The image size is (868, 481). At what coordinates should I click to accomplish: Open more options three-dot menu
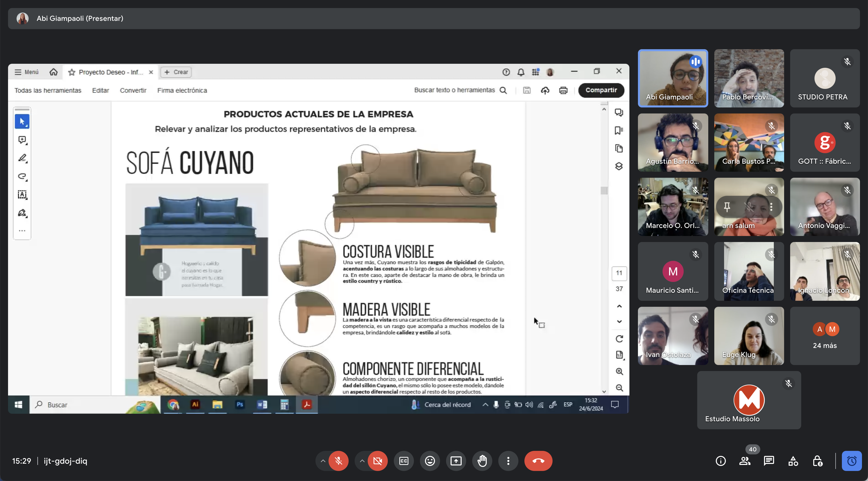pyautogui.click(x=508, y=461)
